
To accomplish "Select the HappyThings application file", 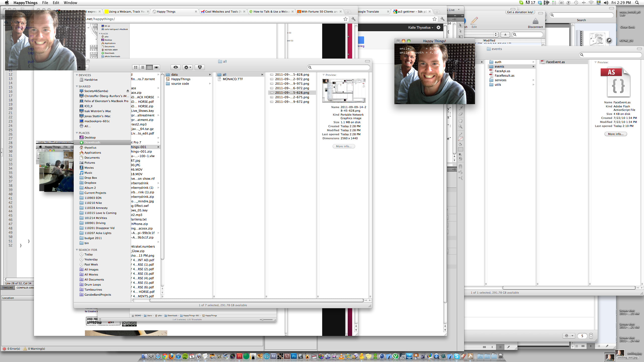I will (188, 79).
